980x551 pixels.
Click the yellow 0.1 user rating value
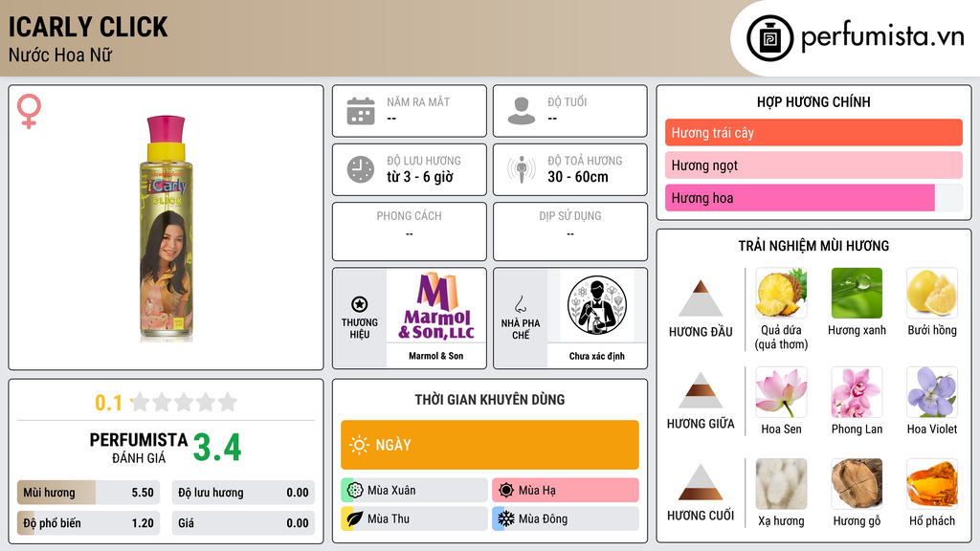(109, 403)
